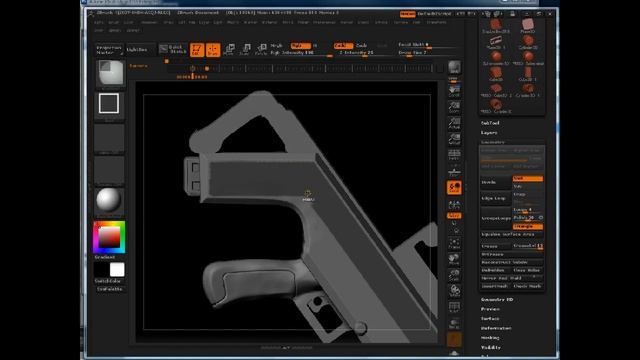The image size is (640, 360).
Task: Toggle PolyF polyframe display
Action: (x=454, y=307)
